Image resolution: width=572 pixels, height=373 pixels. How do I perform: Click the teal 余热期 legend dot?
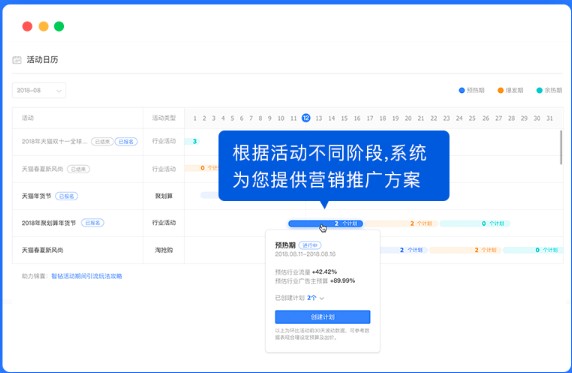click(x=539, y=90)
